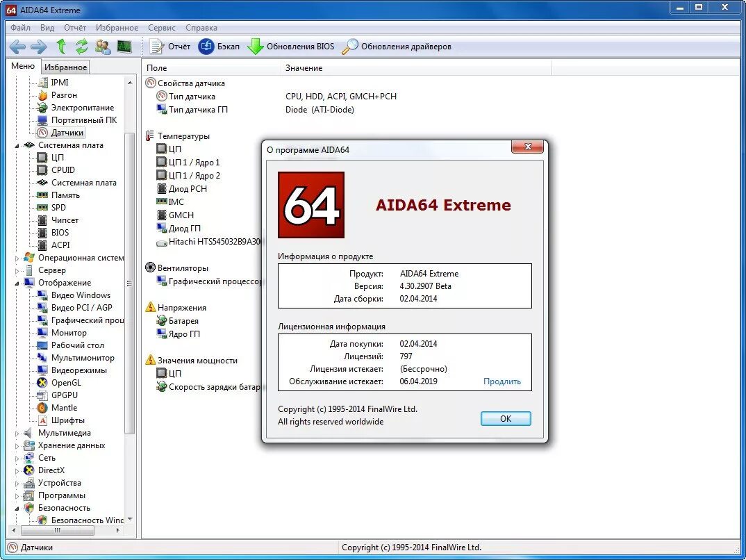
Task: Expand the Мультимедиа tree node
Action: [17, 434]
